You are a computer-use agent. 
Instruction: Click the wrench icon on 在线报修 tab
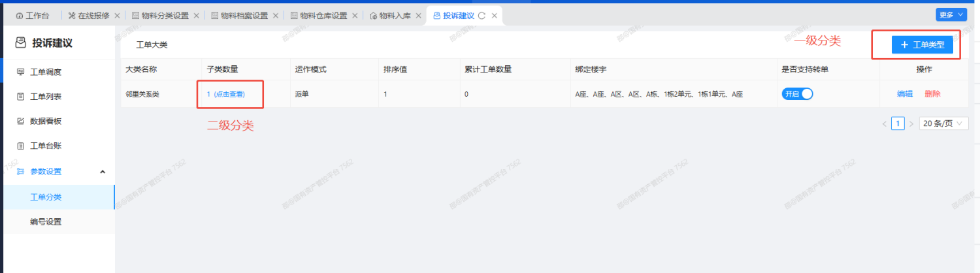point(73,15)
